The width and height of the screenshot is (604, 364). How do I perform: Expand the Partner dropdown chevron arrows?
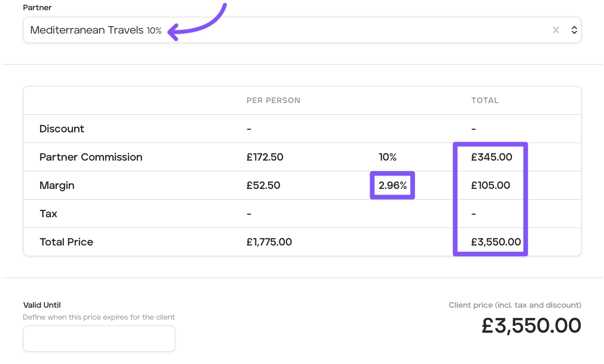click(574, 30)
